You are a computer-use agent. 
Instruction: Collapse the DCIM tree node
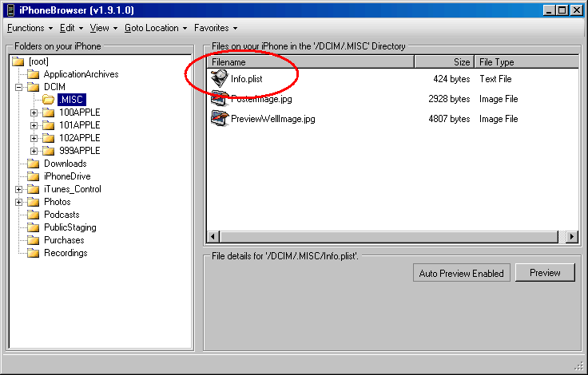(x=18, y=87)
